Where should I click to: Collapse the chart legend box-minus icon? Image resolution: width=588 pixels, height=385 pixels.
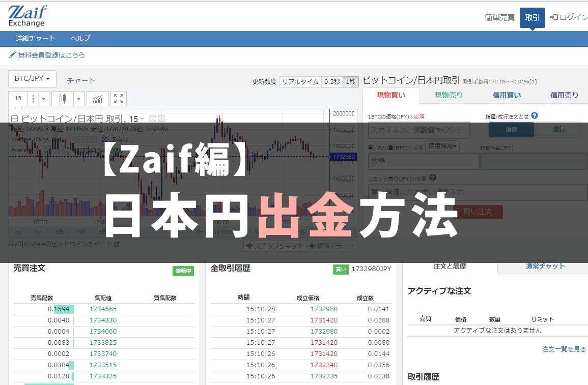[15, 119]
